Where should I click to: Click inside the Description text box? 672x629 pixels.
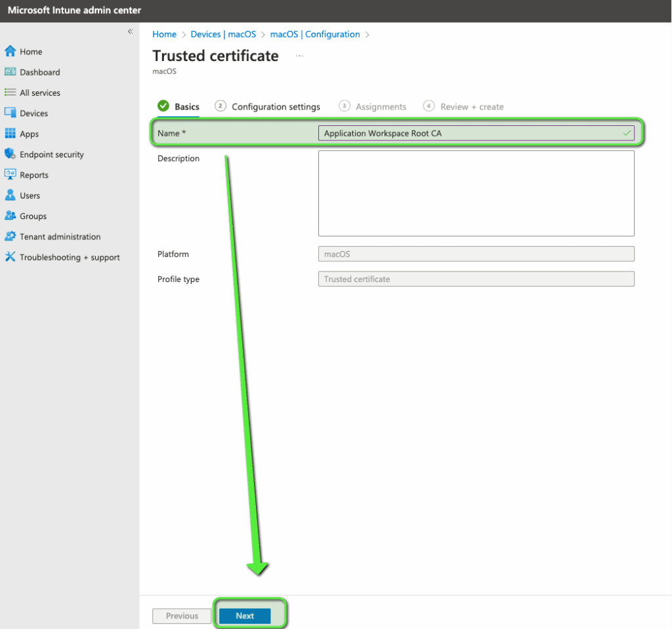pos(476,193)
